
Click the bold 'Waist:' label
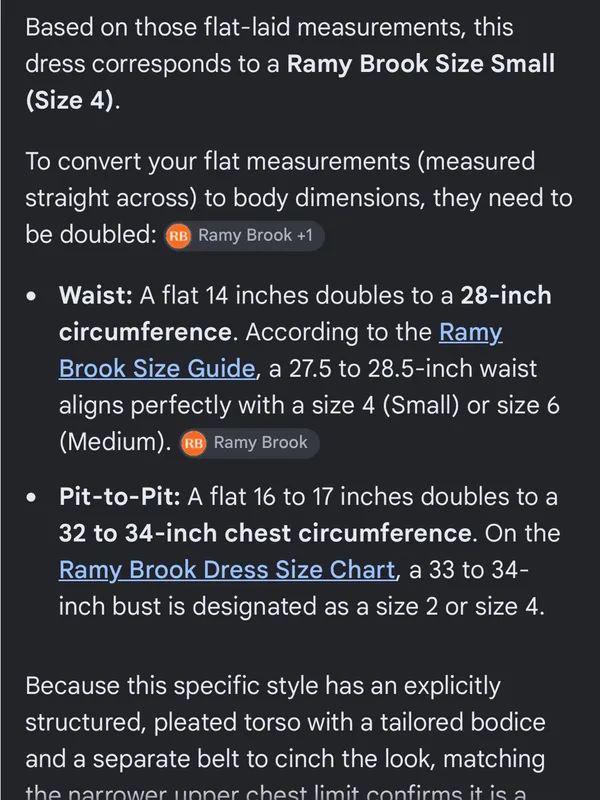point(96,295)
